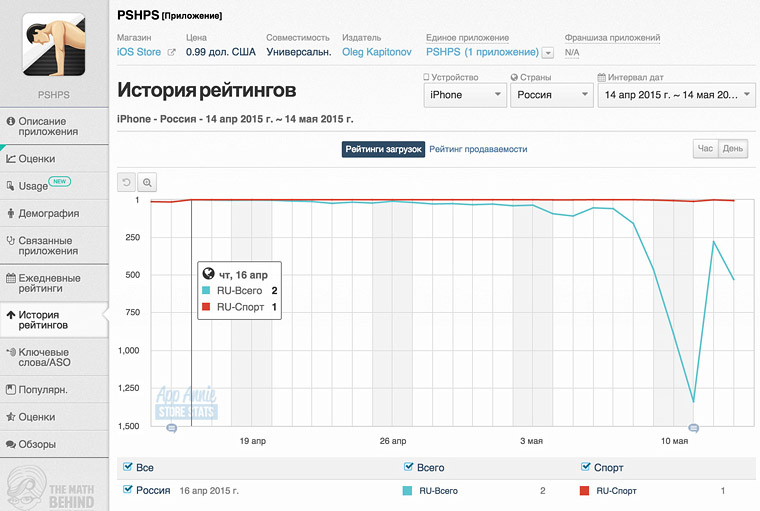The image size is (760, 511).
Task: Open the date interval dropdown
Action: click(x=676, y=95)
